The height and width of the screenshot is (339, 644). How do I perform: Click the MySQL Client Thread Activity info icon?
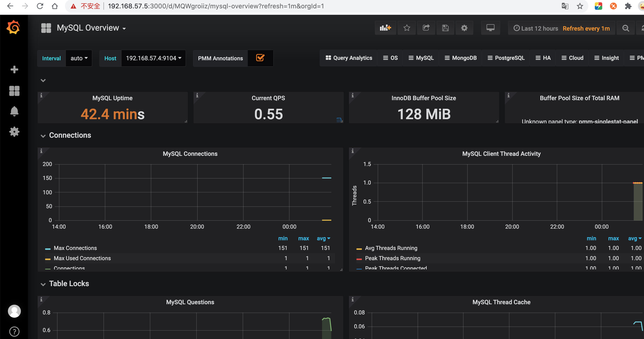353,151
